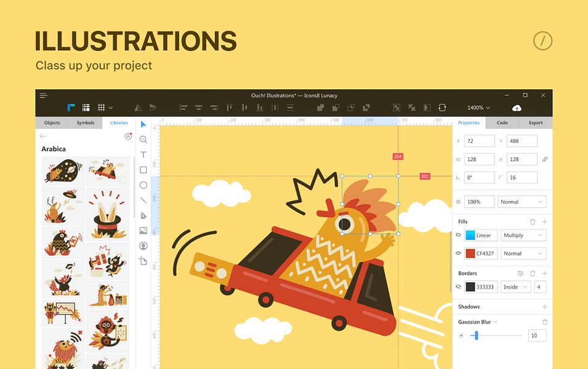
Task: Select the Avatar tool in the toolbar
Action: pos(143,245)
